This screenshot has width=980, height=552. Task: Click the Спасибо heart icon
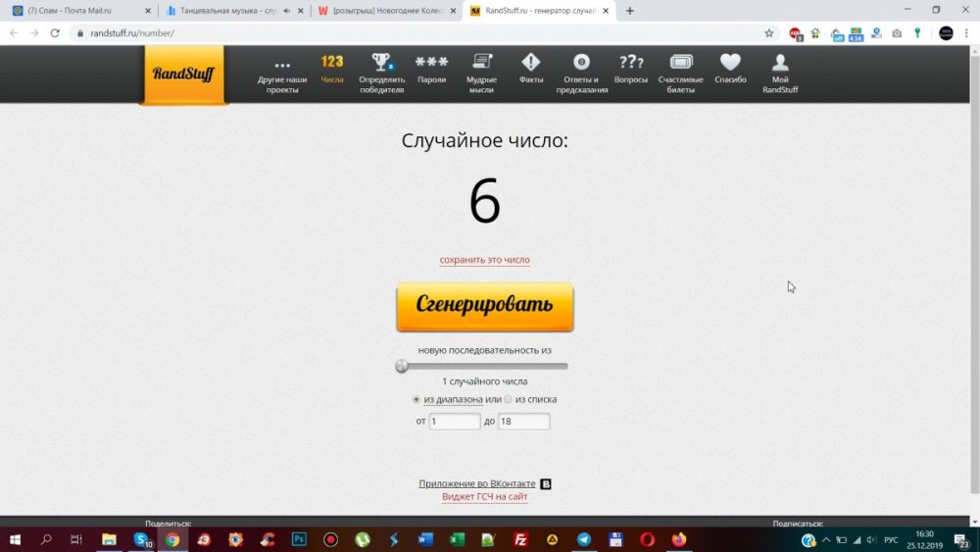point(730,62)
